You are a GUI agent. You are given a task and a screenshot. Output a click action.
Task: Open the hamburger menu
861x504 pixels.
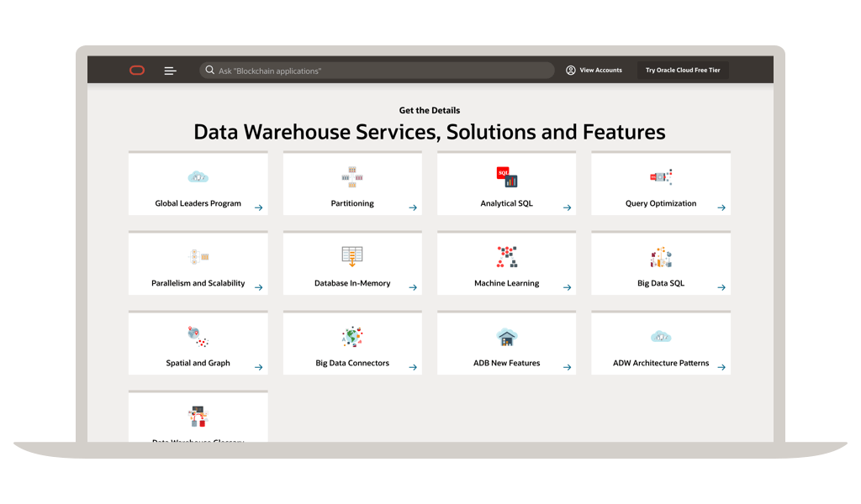[x=170, y=71]
